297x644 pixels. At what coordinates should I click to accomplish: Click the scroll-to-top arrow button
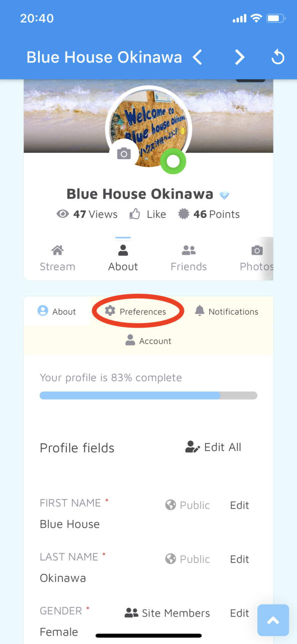tap(273, 620)
